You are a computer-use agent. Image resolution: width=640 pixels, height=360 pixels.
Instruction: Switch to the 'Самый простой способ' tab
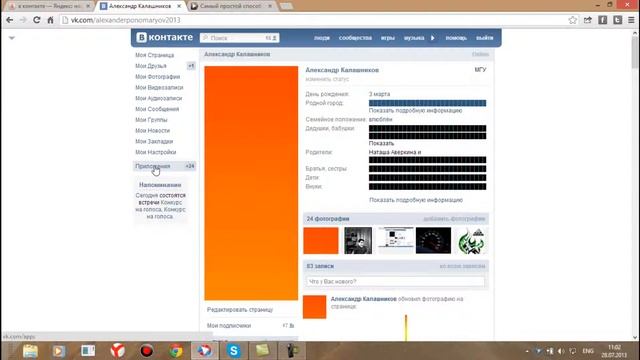[x=232, y=6]
